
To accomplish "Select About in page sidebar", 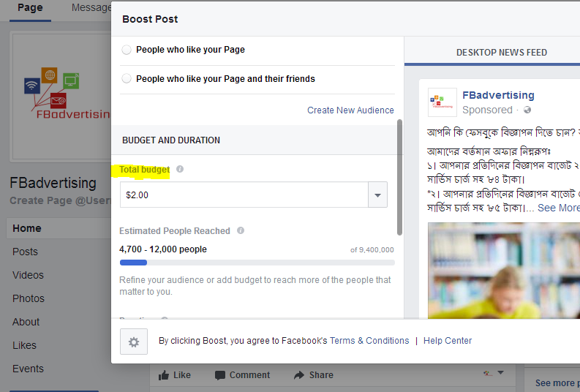I will [26, 322].
